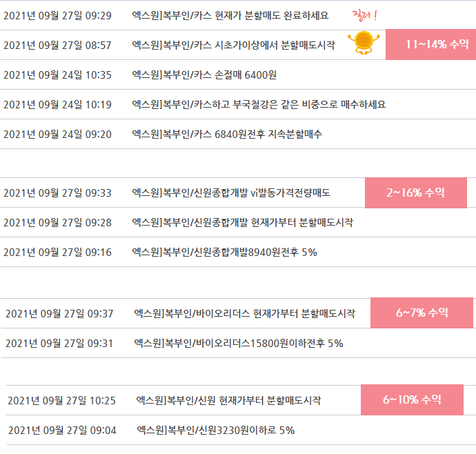Click the smiling sun mascot icon

364,43
